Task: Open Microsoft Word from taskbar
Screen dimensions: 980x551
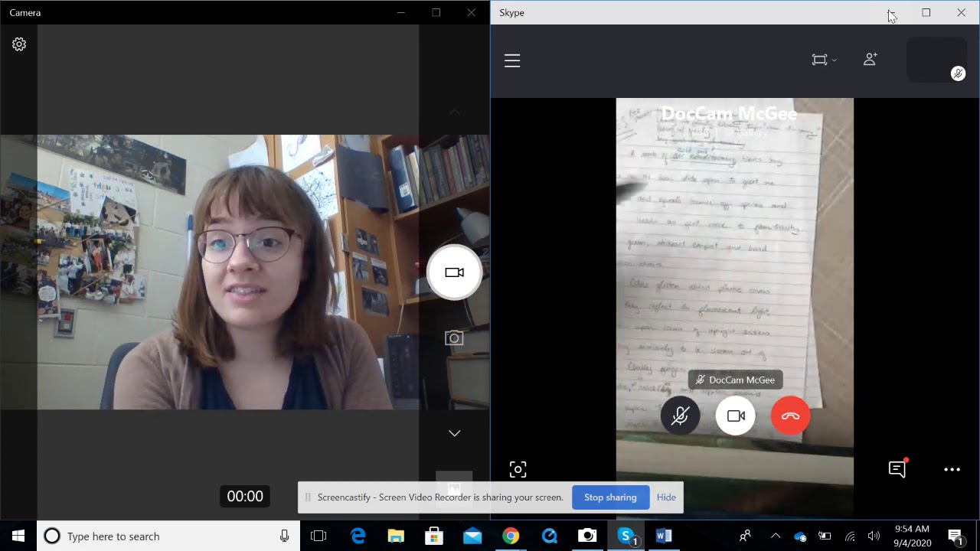Action: 664,536
